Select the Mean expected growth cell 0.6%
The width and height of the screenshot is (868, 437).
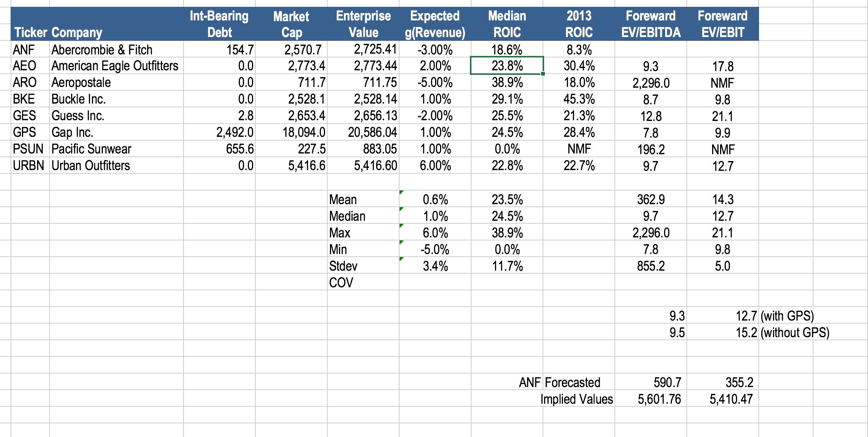[435, 199]
